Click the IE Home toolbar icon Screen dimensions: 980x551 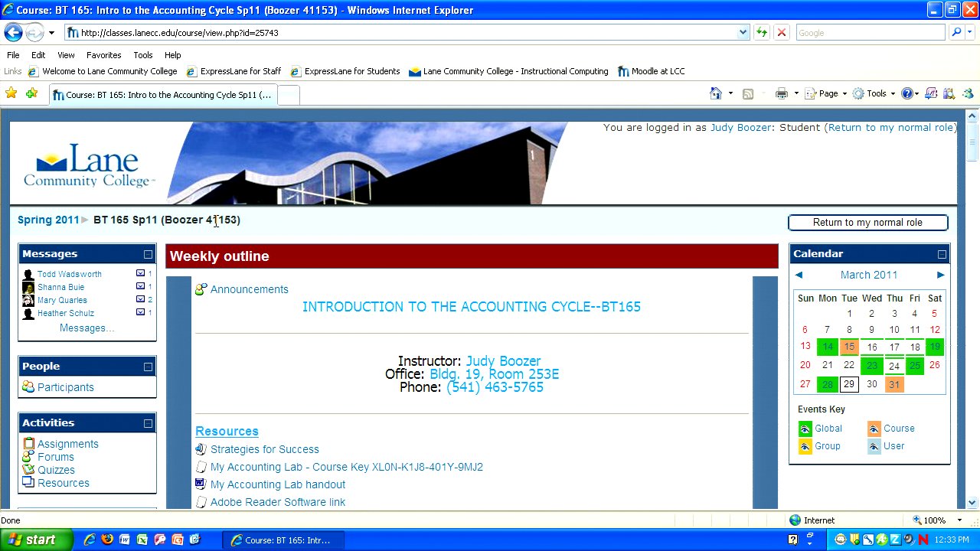[716, 93]
